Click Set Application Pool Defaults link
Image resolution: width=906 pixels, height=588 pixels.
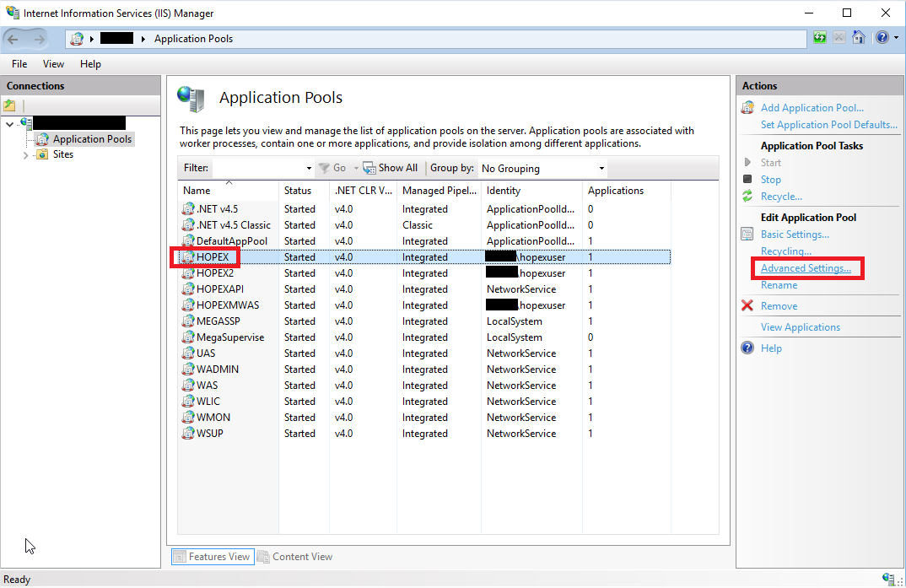[x=828, y=125]
